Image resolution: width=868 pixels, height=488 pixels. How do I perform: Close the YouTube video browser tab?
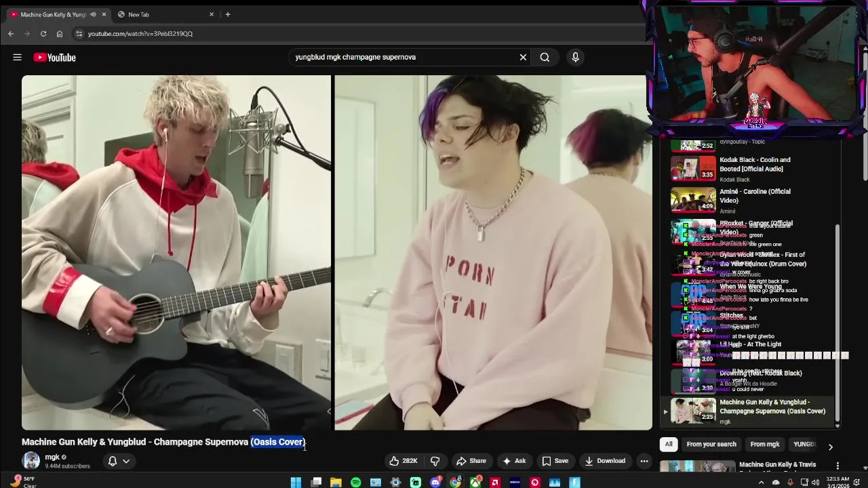104,14
